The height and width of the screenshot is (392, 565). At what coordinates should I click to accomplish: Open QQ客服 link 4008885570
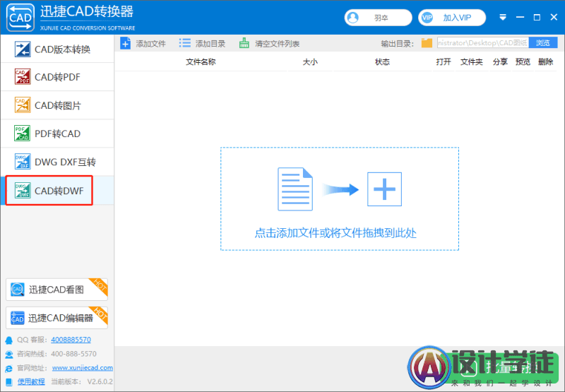(x=71, y=340)
